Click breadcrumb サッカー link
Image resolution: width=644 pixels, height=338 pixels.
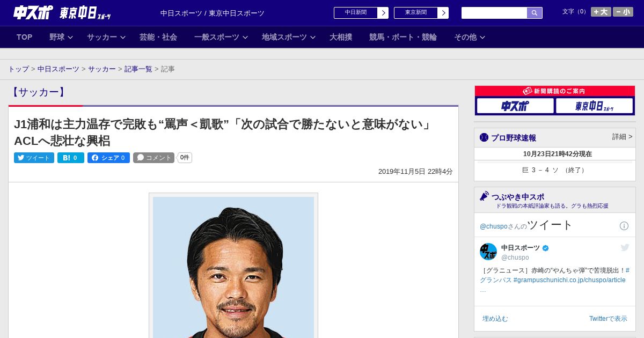[x=102, y=69]
